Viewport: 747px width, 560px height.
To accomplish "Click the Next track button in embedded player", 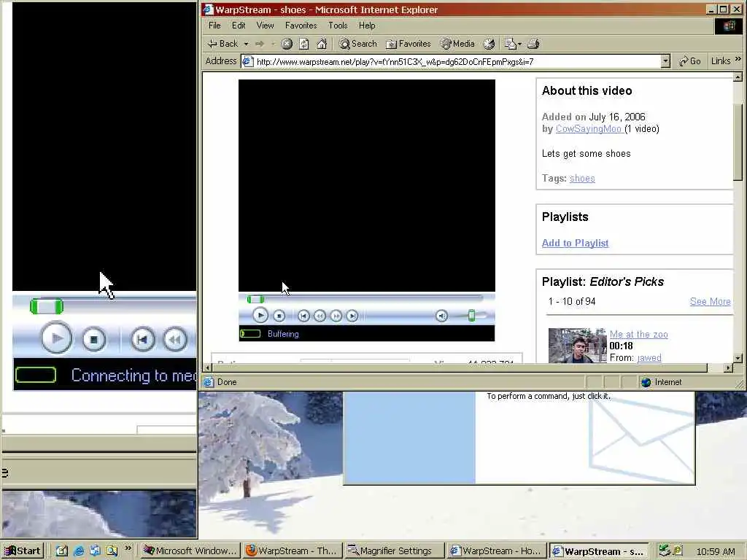I will [352, 316].
